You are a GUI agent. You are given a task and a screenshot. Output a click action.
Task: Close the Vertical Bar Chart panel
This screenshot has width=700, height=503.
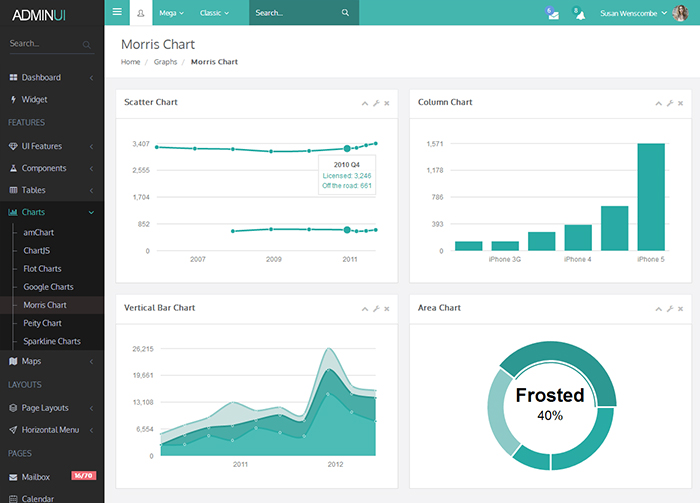click(387, 309)
